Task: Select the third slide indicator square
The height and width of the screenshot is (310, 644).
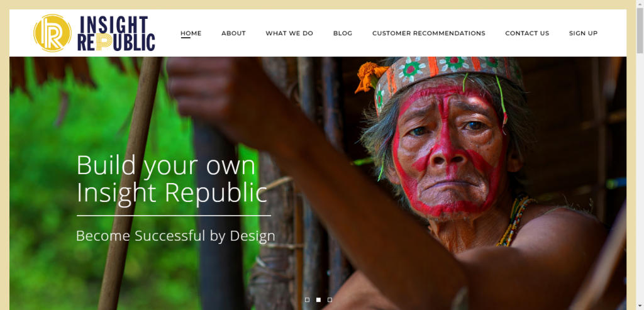Action: pos(330,300)
